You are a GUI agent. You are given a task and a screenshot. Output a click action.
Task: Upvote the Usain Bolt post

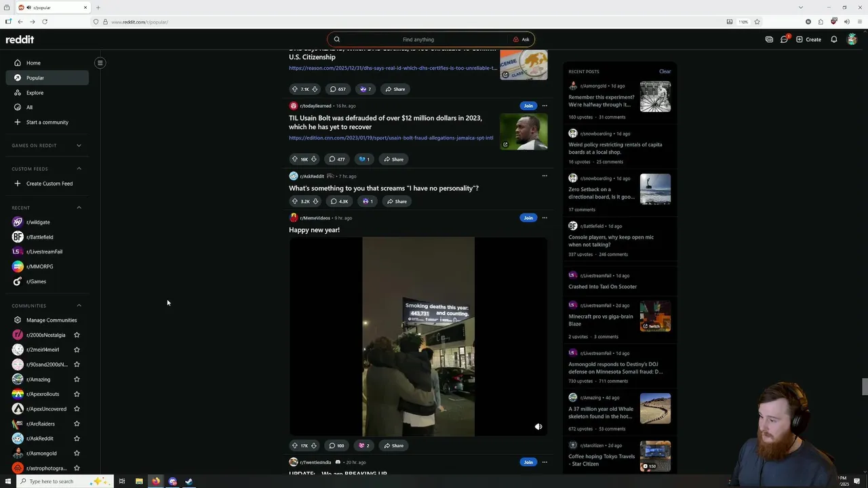[294, 159]
